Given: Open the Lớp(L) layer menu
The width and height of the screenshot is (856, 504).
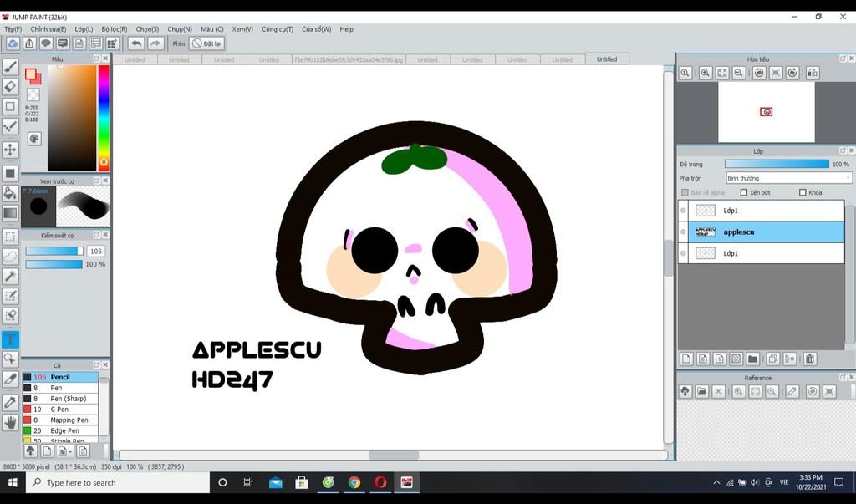Looking at the screenshot, I should [84, 29].
